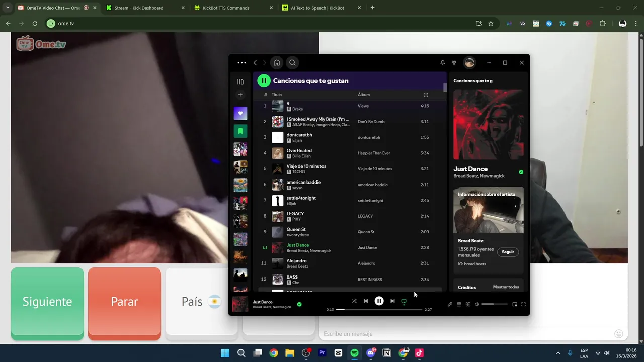This screenshot has width=644, height=362.
Task: Enter Spotify fullscreen mode
Action: pyautogui.click(x=523, y=304)
